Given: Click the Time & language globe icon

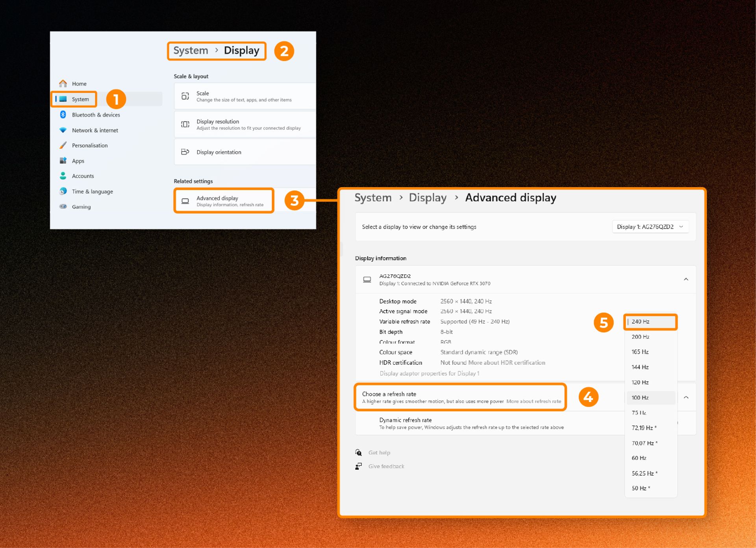Looking at the screenshot, I should 63,191.
